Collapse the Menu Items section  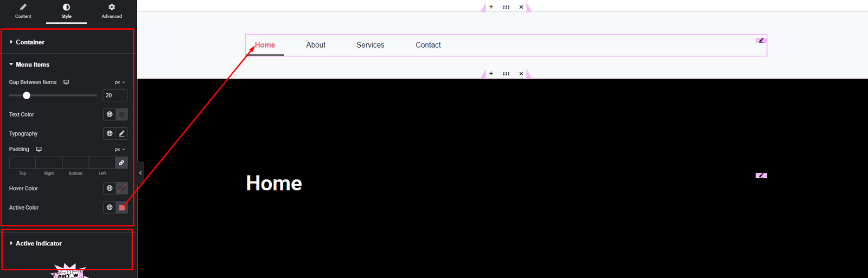point(32,64)
